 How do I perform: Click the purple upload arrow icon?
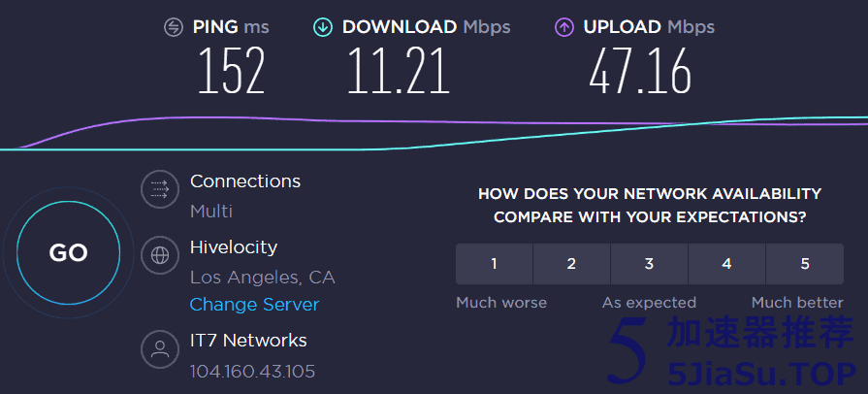(x=564, y=27)
